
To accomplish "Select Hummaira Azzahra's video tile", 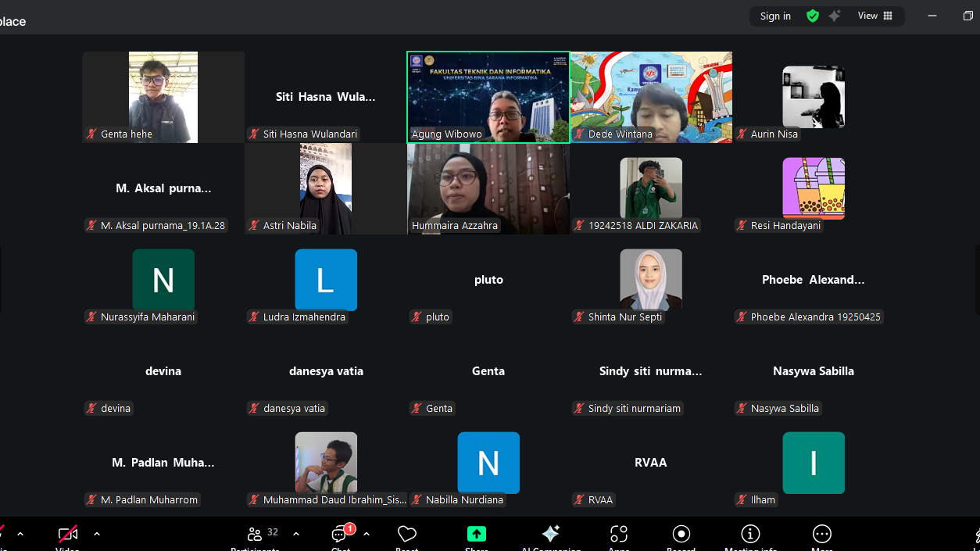I will click(x=488, y=188).
